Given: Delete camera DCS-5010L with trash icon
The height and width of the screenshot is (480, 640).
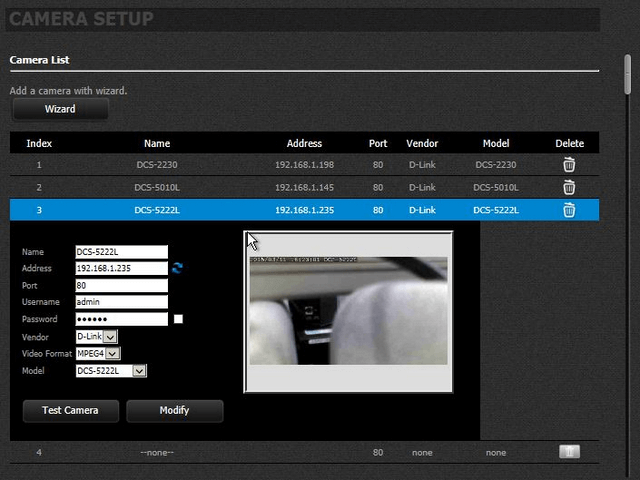Looking at the screenshot, I should (569, 187).
